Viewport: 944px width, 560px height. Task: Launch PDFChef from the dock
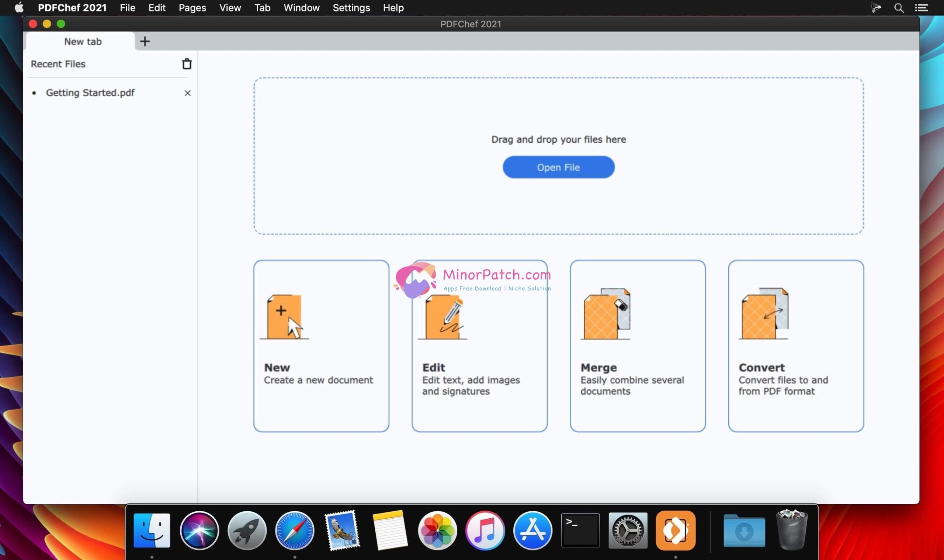click(x=676, y=530)
